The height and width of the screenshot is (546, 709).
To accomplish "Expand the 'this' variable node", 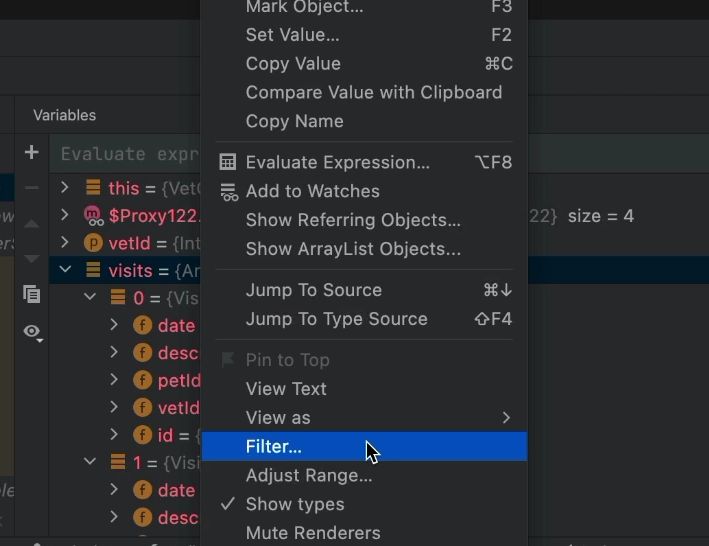I will click(x=65, y=188).
